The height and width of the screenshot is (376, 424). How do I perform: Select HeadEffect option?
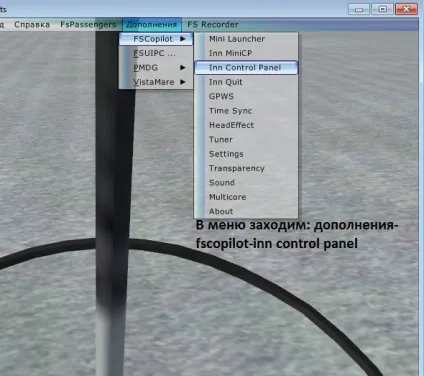pos(246,125)
